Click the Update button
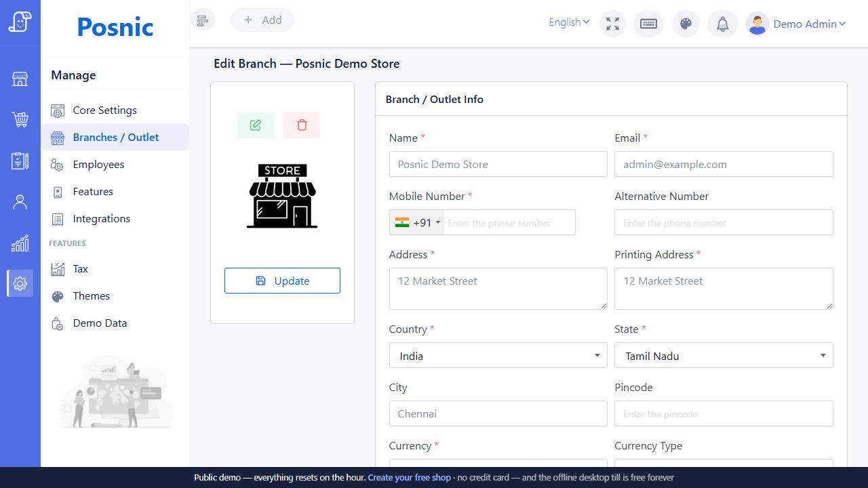This screenshot has height=488, width=868. pyautogui.click(x=282, y=281)
